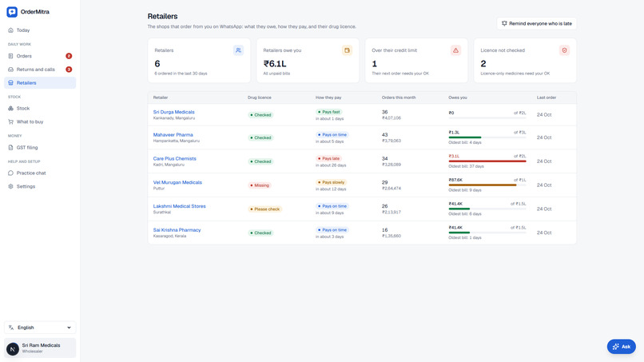Image resolution: width=644 pixels, height=362 pixels.
Task: Click the 43 orders count for Mahaveer Pharma
Action: click(x=385, y=135)
